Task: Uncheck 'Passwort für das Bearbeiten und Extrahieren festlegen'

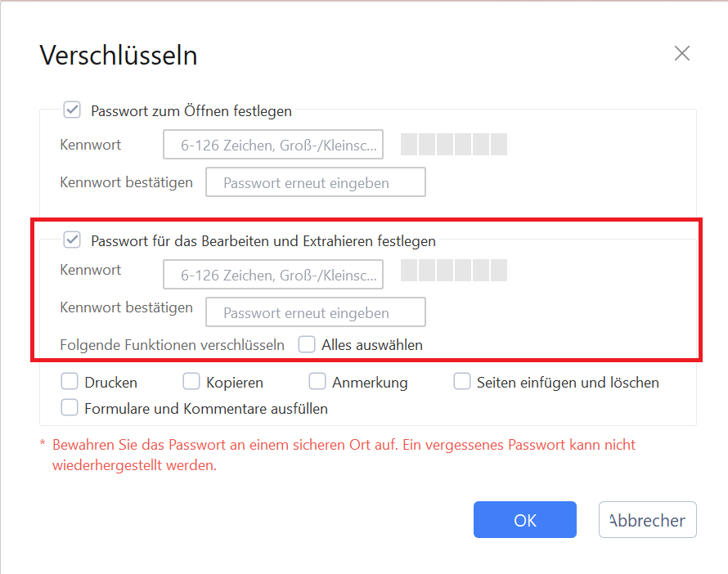Action: coord(71,240)
